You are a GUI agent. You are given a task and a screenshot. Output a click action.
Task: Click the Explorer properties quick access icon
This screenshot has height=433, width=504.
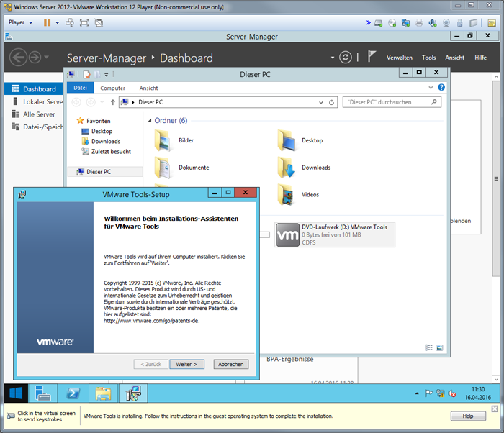click(x=86, y=75)
